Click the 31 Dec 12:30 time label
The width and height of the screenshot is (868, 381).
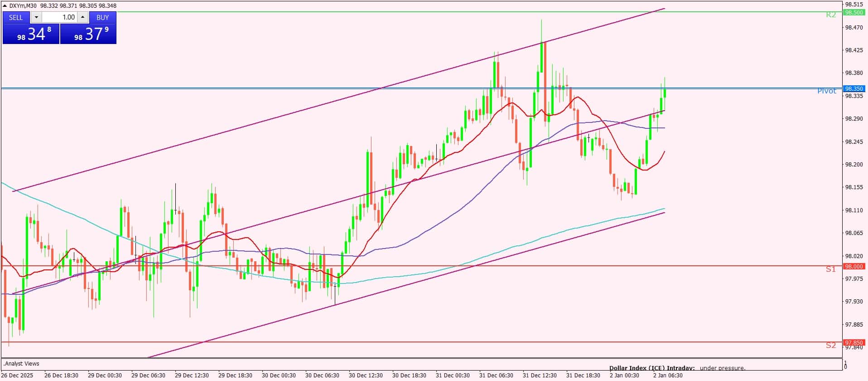click(540, 375)
